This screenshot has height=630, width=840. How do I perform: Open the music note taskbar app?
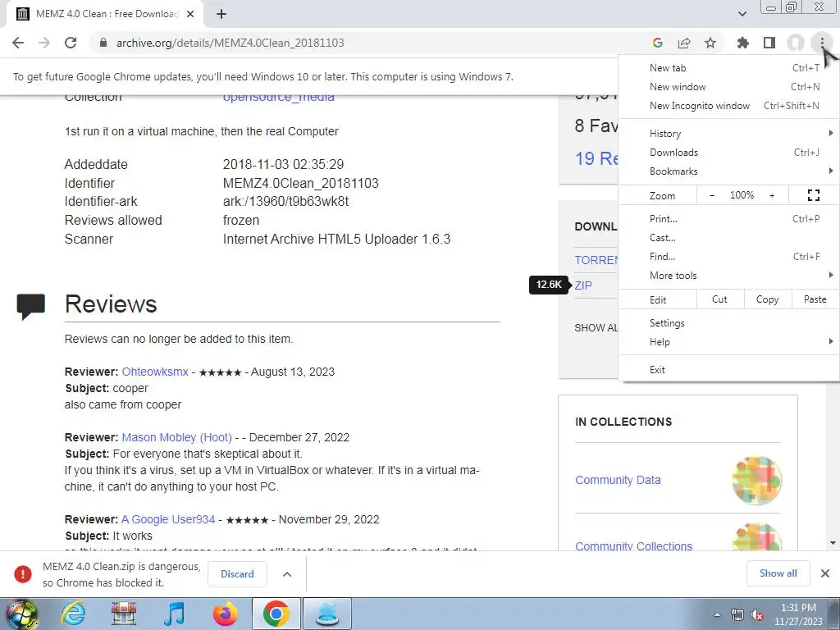click(x=174, y=614)
